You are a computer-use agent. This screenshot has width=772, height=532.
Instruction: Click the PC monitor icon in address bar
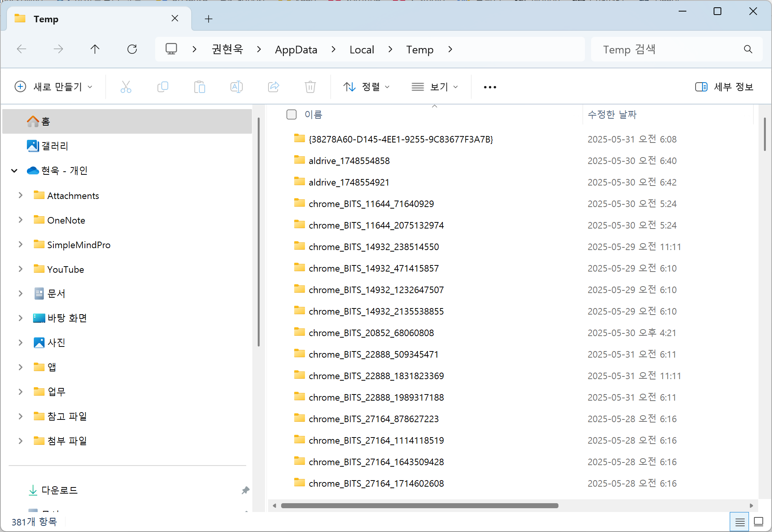coord(171,49)
